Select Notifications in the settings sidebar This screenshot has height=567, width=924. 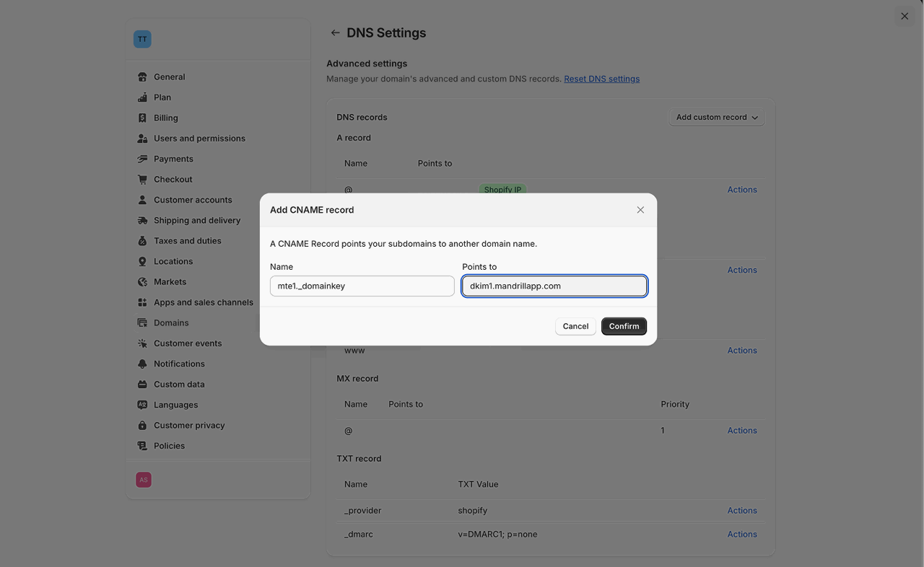tap(179, 364)
